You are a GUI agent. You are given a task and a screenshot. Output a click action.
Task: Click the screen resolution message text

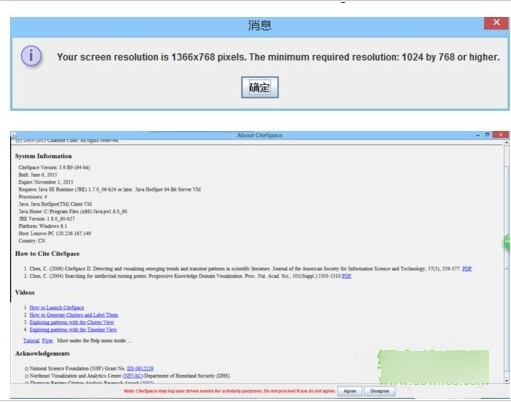click(278, 57)
